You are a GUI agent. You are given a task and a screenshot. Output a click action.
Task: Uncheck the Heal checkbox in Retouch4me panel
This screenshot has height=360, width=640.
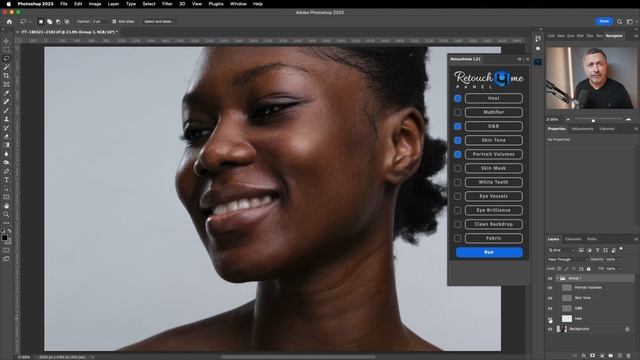pos(458,98)
